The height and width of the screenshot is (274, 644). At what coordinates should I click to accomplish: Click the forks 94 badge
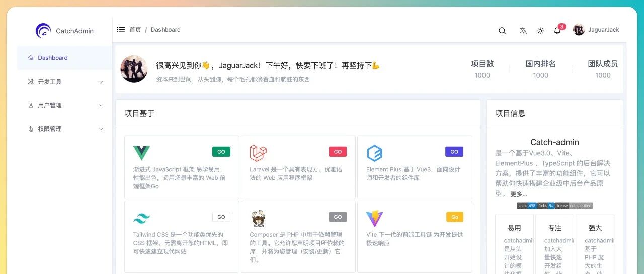(545, 205)
